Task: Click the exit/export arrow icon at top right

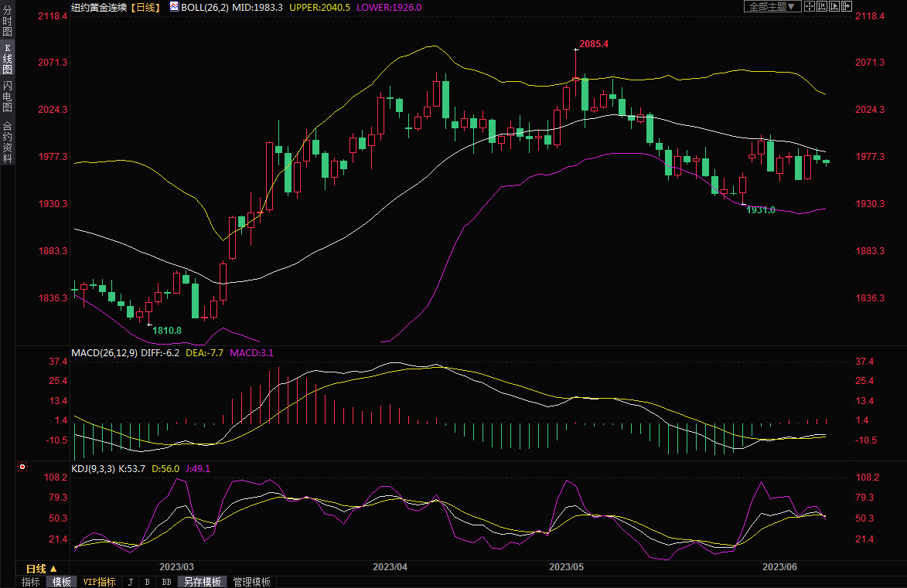Action: point(847,6)
